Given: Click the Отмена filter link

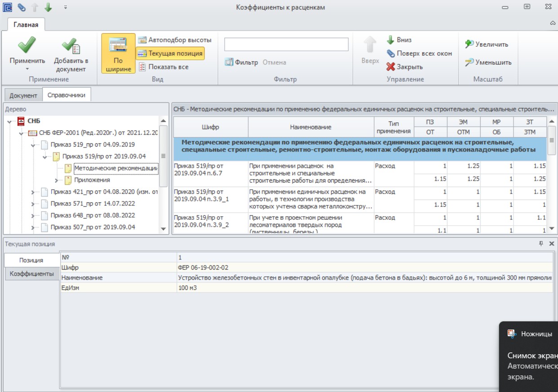Looking at the screenshot, I should [274, 62].
